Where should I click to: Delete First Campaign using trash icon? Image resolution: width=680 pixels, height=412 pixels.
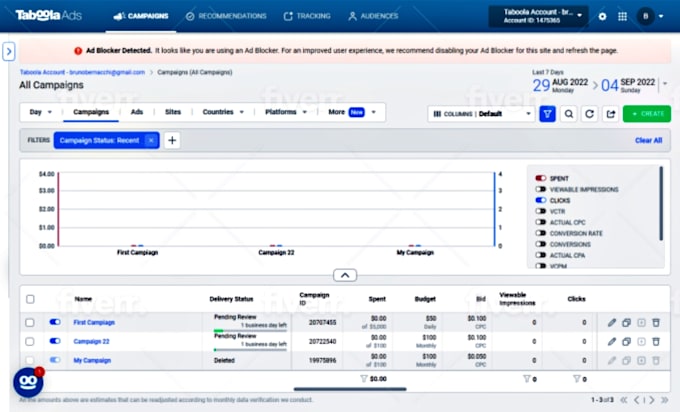pyautogui.click(x=656, y=322)
